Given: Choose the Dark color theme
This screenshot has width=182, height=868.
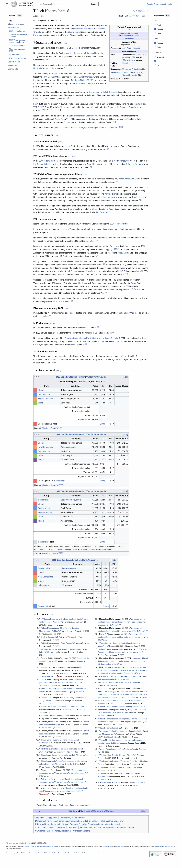Looking at the screenshot, I should pos(155,65).
